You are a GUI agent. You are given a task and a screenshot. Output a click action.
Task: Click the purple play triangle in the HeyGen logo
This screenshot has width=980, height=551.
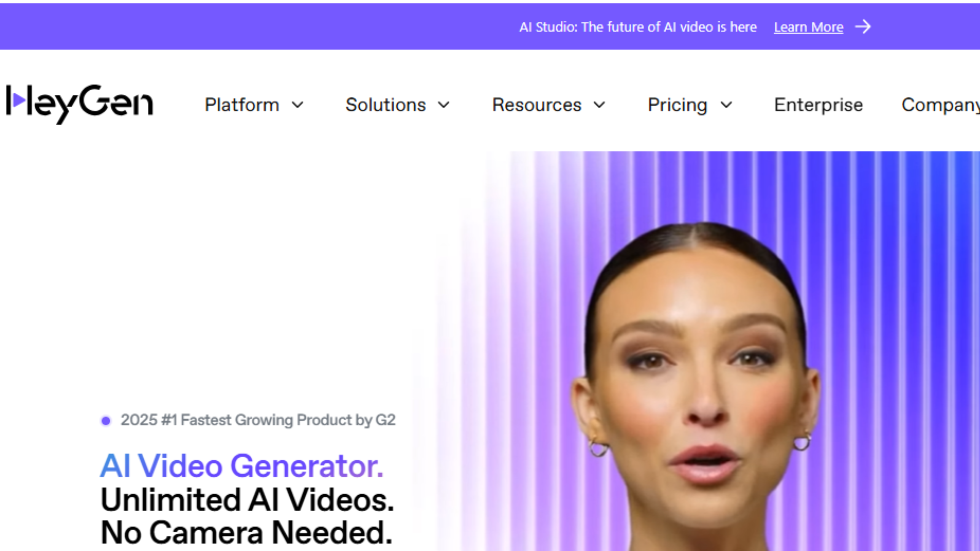point(18,100)
